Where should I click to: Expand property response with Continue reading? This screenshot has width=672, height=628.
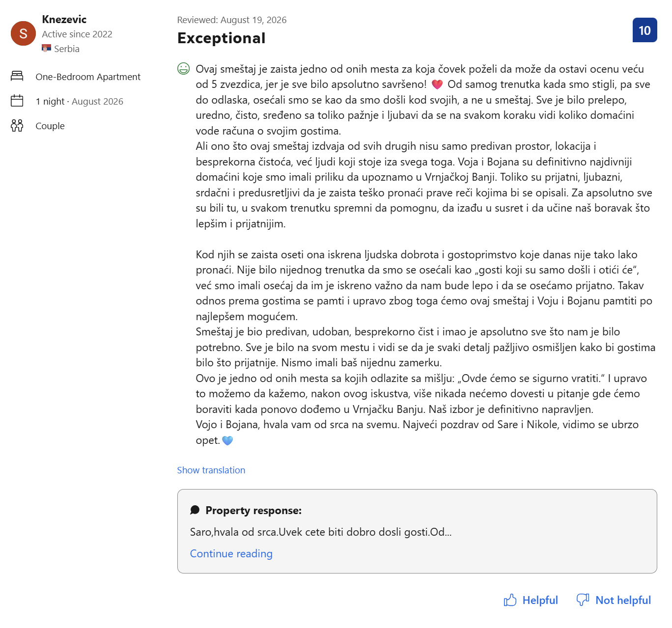(231, 553)
